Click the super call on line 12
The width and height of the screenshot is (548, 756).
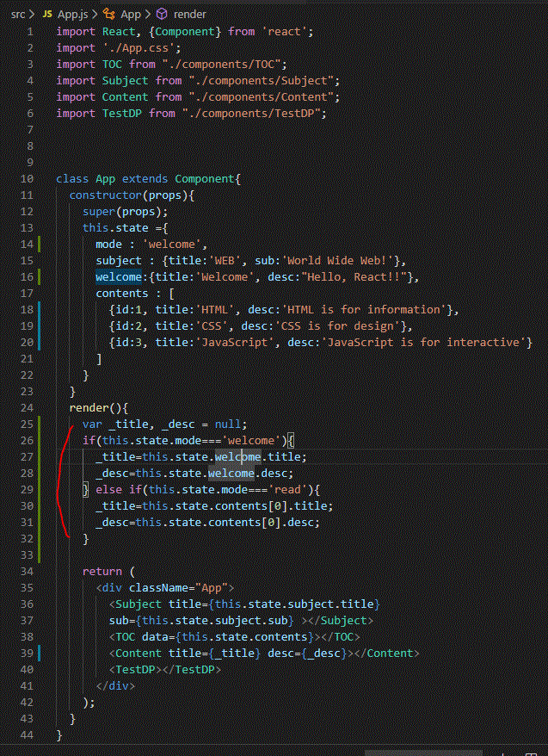pos(99,212)
